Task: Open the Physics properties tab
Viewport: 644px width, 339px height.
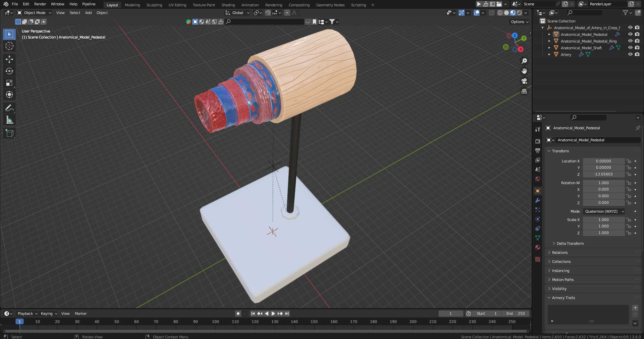Action: 538,219
